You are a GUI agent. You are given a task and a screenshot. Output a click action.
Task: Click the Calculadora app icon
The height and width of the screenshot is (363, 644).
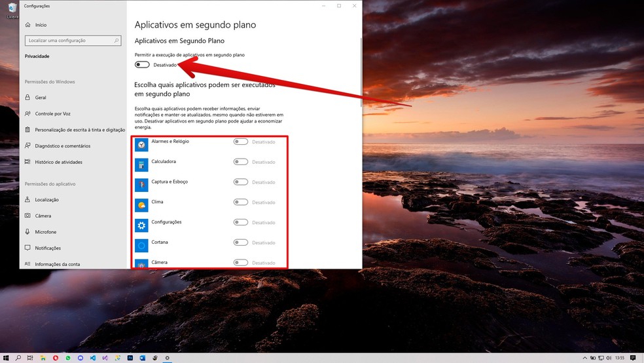[x=141, y=165]
